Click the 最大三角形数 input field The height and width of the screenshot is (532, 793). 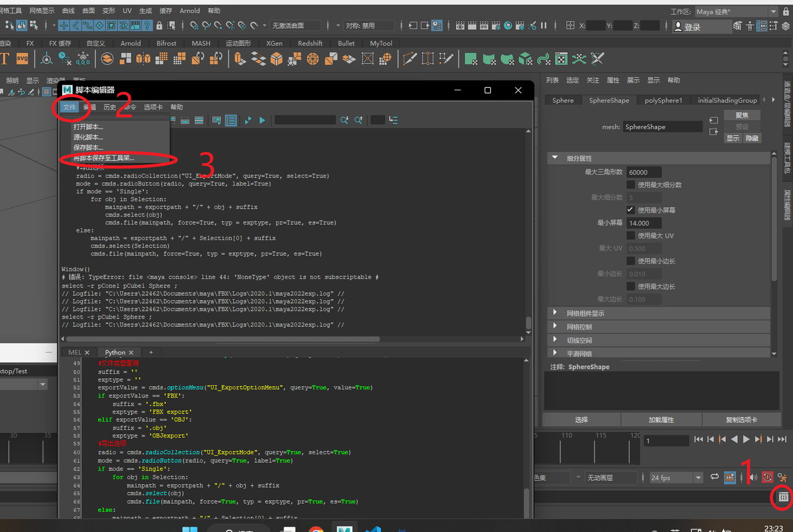point(644,172)
